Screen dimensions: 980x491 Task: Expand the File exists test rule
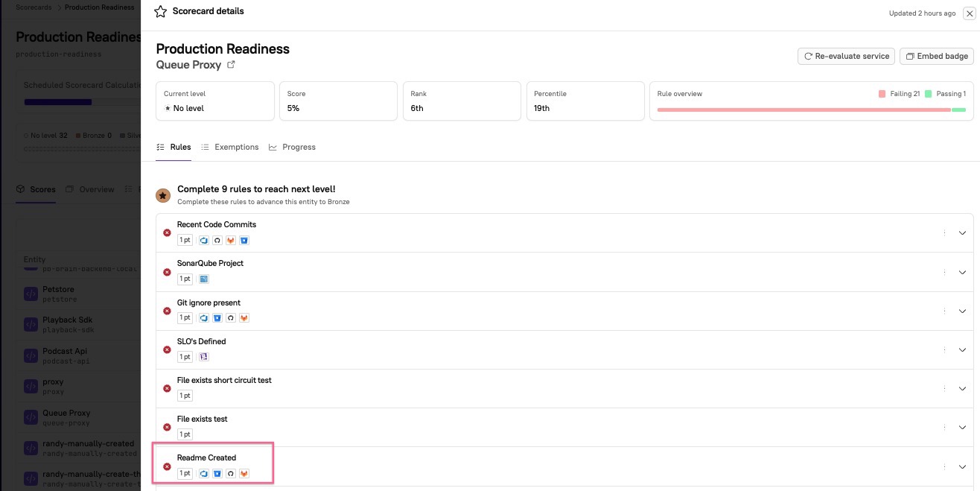click(962, 428)
